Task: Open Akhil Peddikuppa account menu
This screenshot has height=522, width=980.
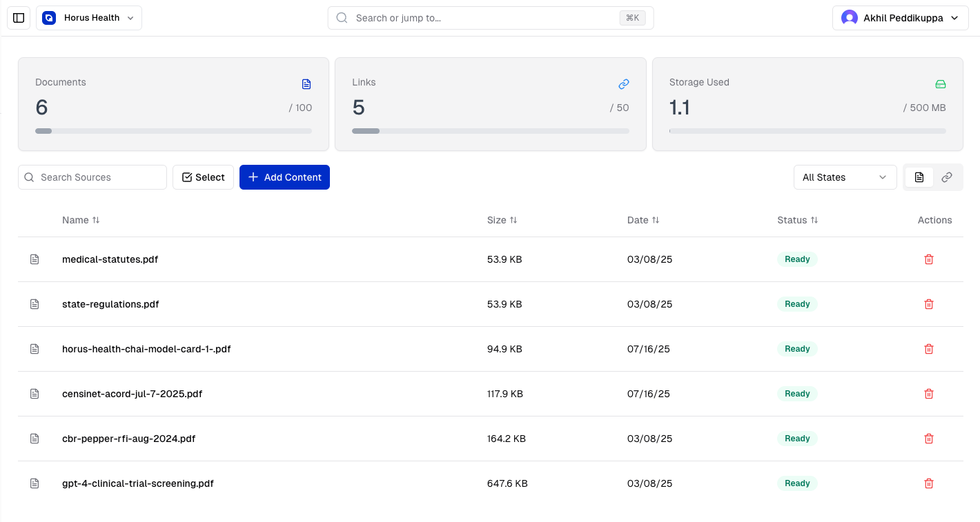Action: coord(900,18)
